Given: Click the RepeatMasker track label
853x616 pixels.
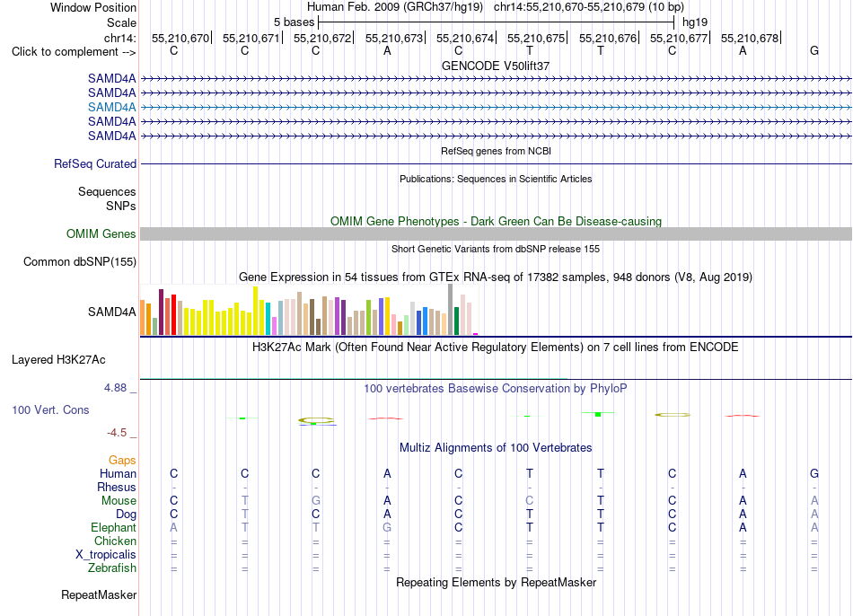Looking at the screenshot, I should (x=99, y=595).
